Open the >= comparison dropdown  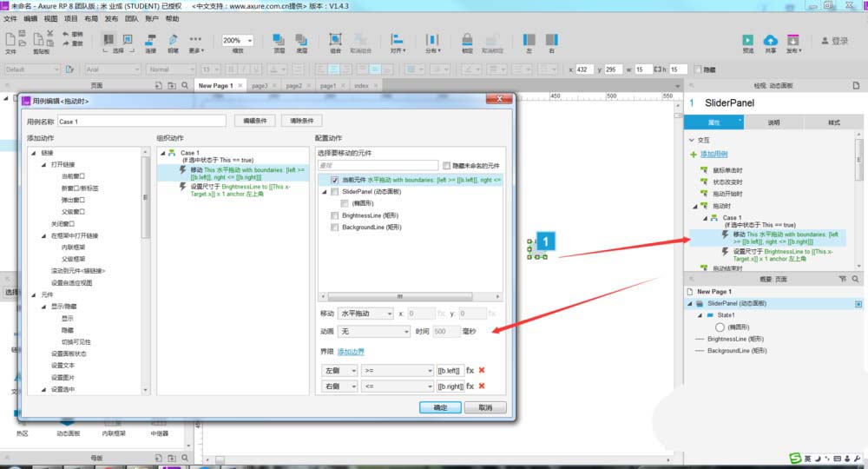(398, 371)
